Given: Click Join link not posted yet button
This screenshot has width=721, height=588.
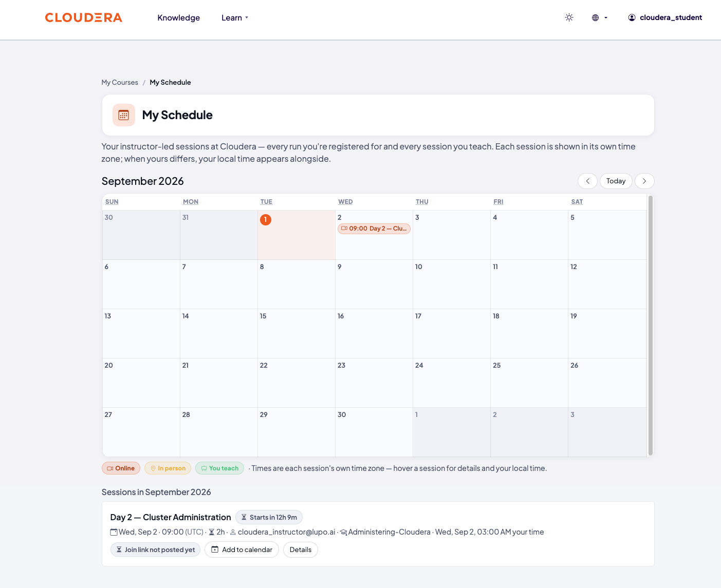Looking at the screenshot, I should tap(155, 549).
